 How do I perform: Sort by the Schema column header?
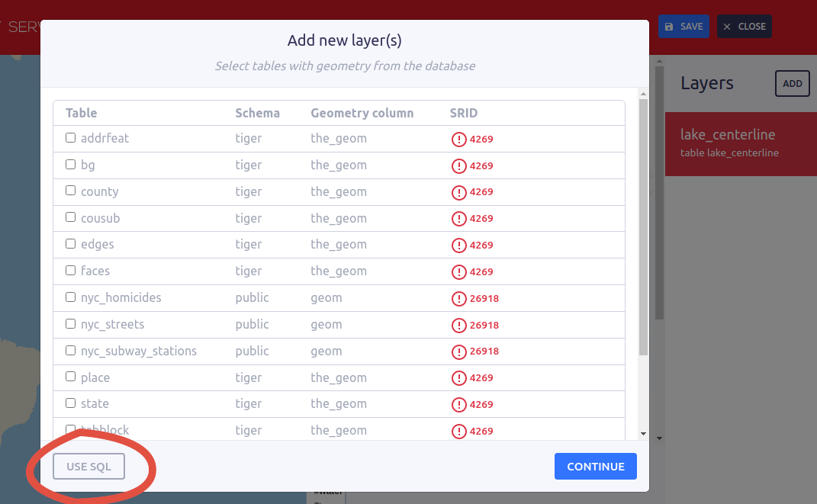257,113
